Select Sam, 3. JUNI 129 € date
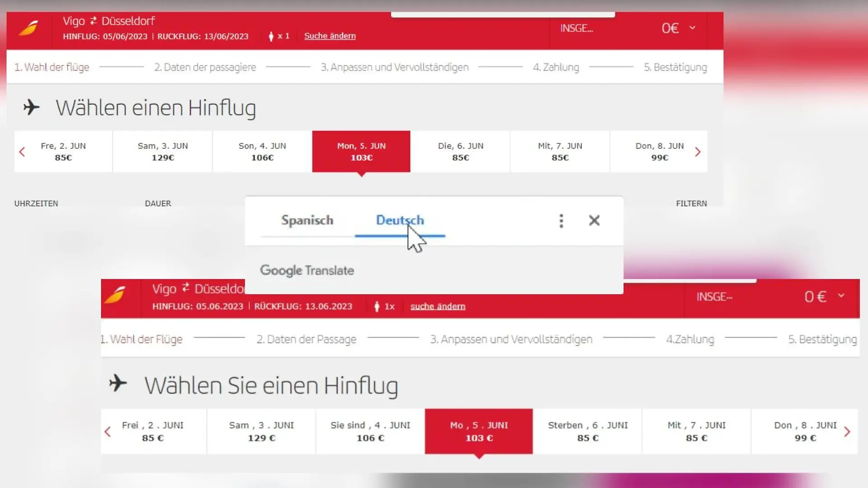Screen dimensions: 868x488 click(x=261, y=432)
